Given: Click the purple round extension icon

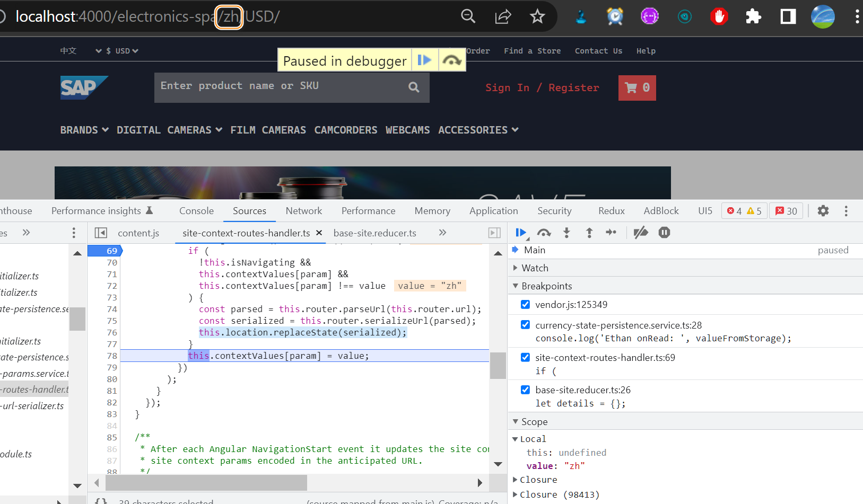Looking at the screenshot, I should point(649,16).
